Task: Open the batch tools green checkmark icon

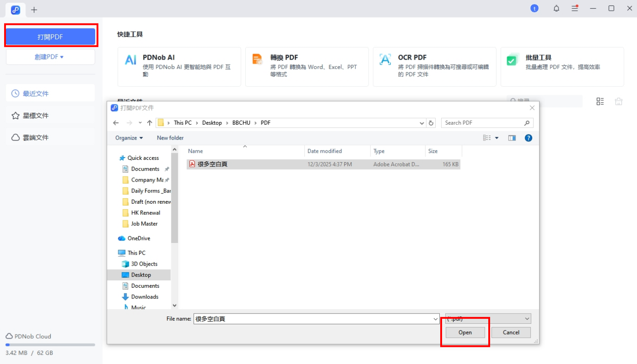Action: 512,61
